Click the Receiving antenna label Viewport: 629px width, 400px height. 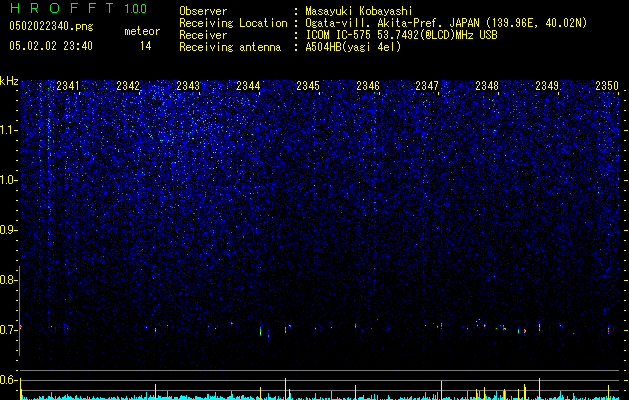[230, 47]
